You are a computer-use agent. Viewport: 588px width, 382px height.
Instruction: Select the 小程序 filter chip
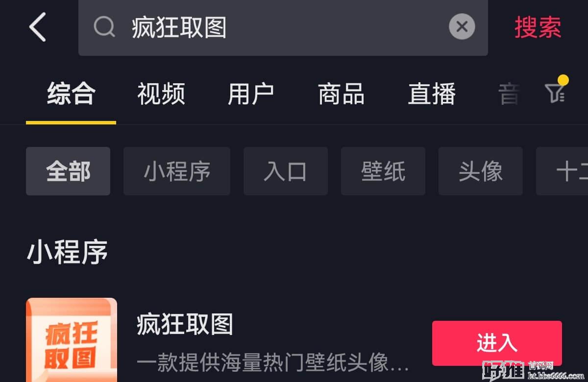[177, 171]
